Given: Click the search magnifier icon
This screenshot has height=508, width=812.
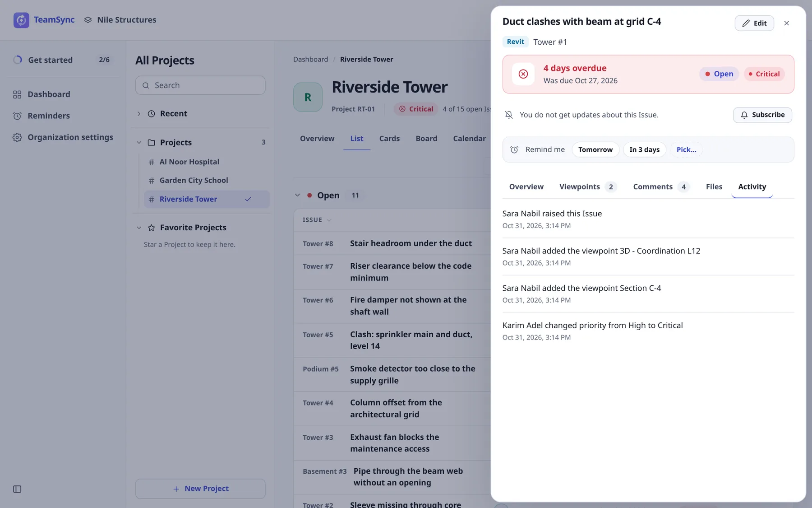Looking at the screenshot, I should click(146, 85).
